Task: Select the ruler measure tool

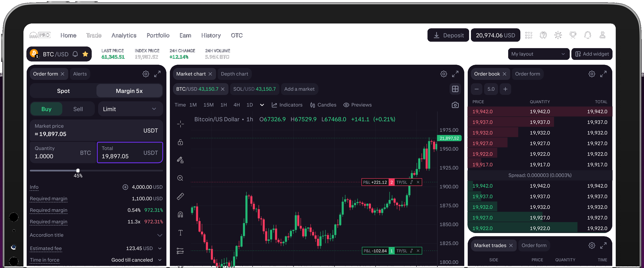Action: [180, 196]
